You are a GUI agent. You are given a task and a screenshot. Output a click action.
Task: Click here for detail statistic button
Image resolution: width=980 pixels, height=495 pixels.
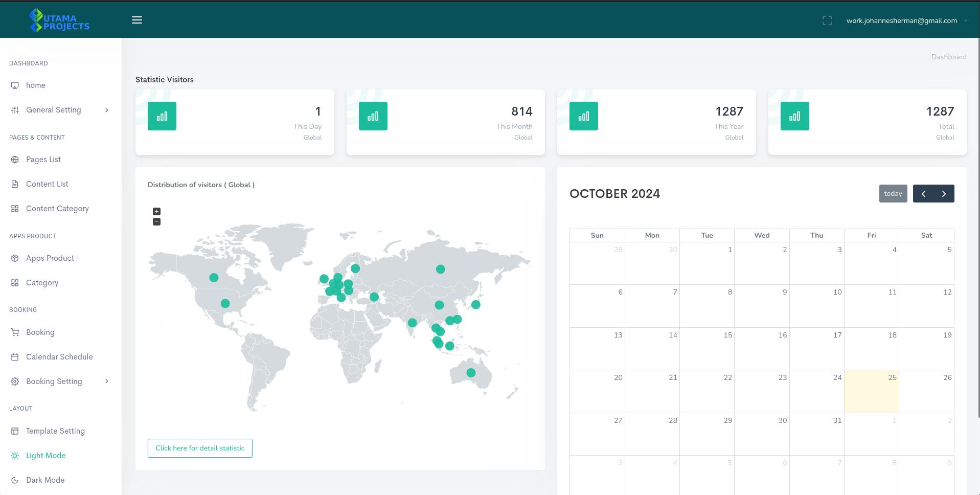[200, 448]
